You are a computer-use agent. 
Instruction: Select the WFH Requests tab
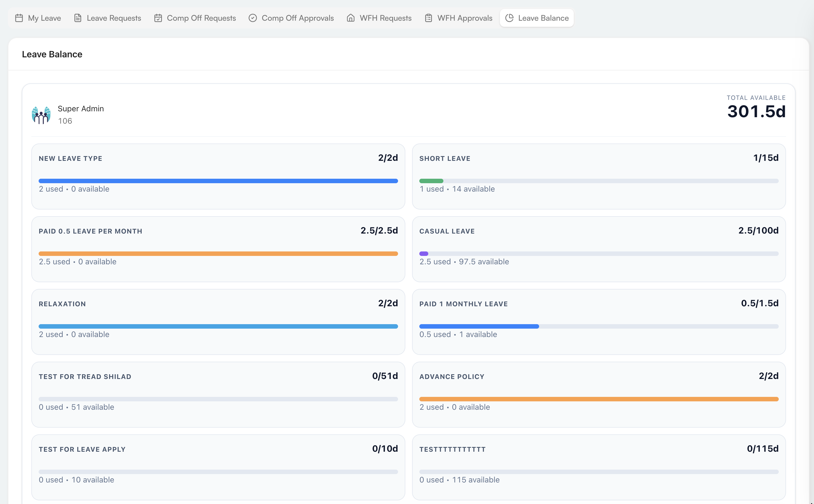pos(379,18)
